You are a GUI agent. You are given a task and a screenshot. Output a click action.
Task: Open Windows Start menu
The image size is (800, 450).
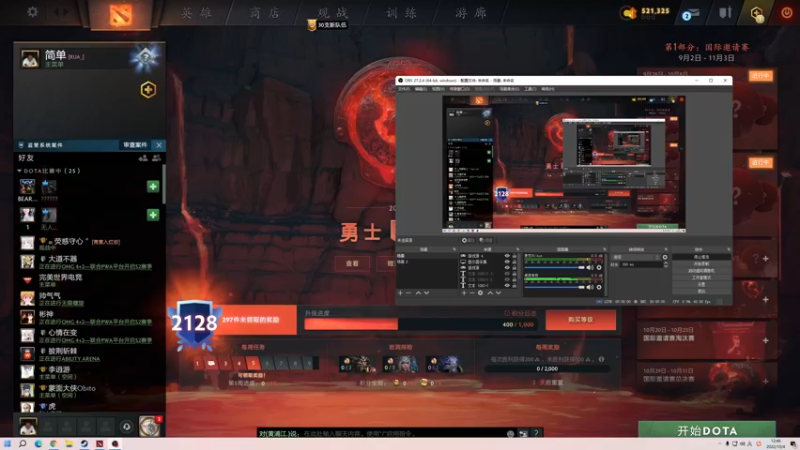[x=8, y=444]
